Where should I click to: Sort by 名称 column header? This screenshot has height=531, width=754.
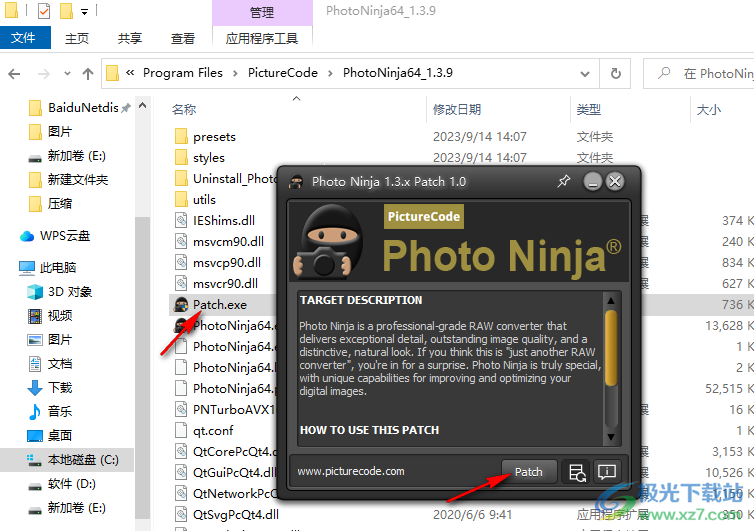(184, 110)
